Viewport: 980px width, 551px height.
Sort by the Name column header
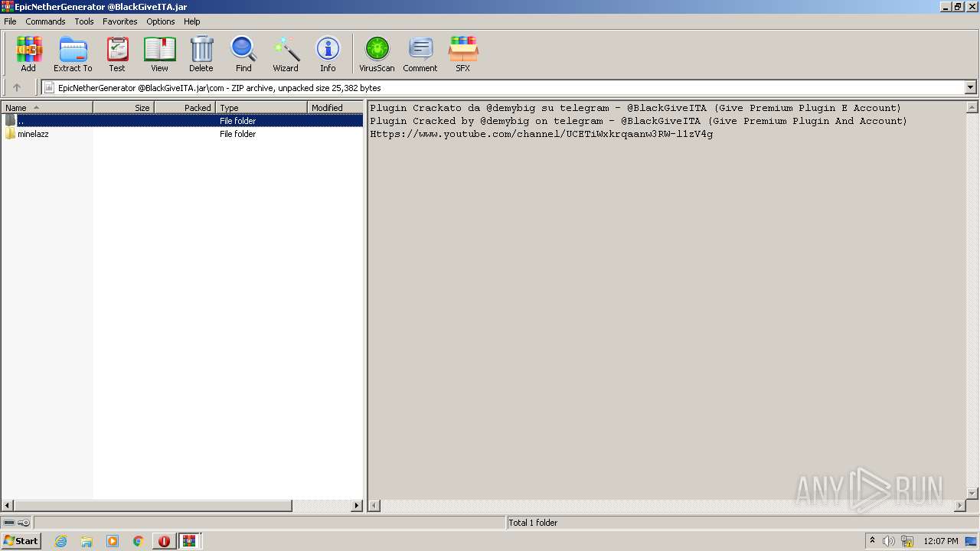47,108
